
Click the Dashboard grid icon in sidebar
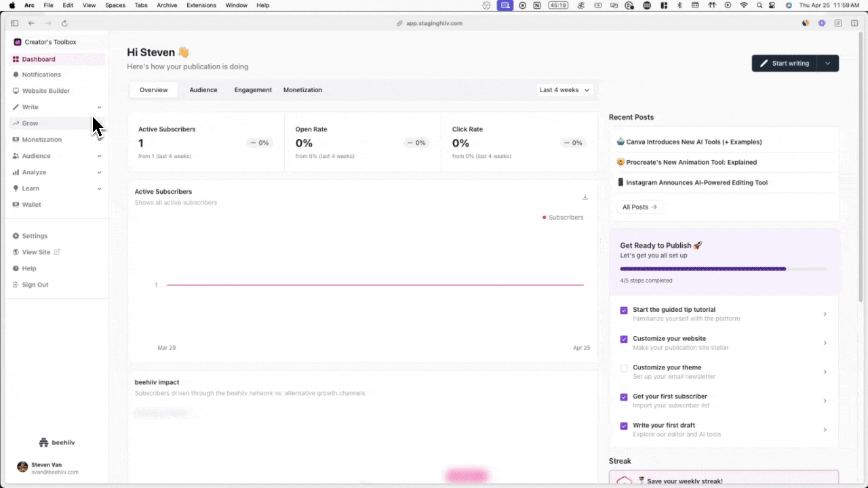tap(16, 60)
